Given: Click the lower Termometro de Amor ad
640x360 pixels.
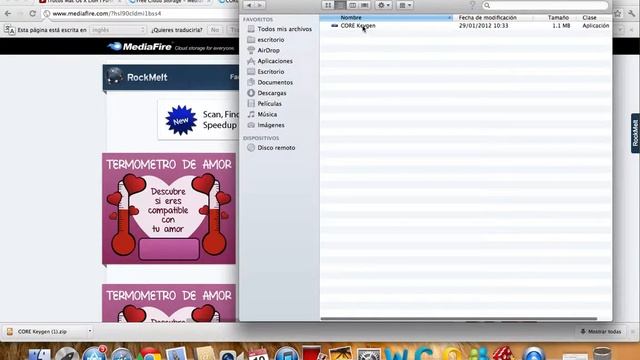Looking at the screenshot, I should click(169, 303).
